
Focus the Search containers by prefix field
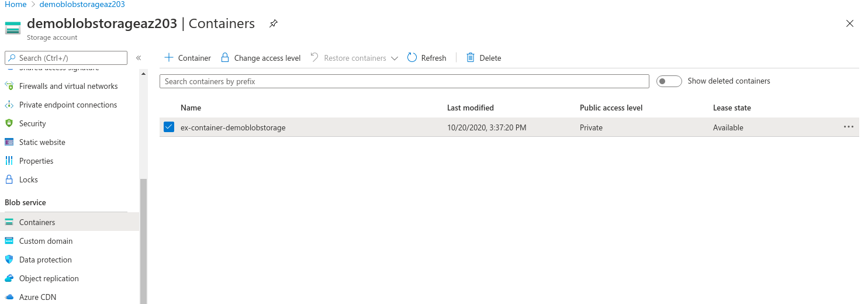point(404,81)
